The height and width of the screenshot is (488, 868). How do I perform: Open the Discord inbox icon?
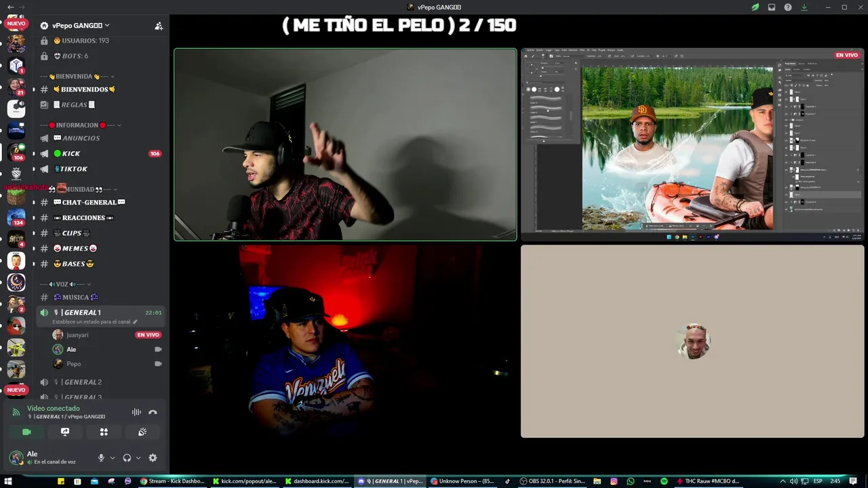pyautogui.click(x=772, y=7)
